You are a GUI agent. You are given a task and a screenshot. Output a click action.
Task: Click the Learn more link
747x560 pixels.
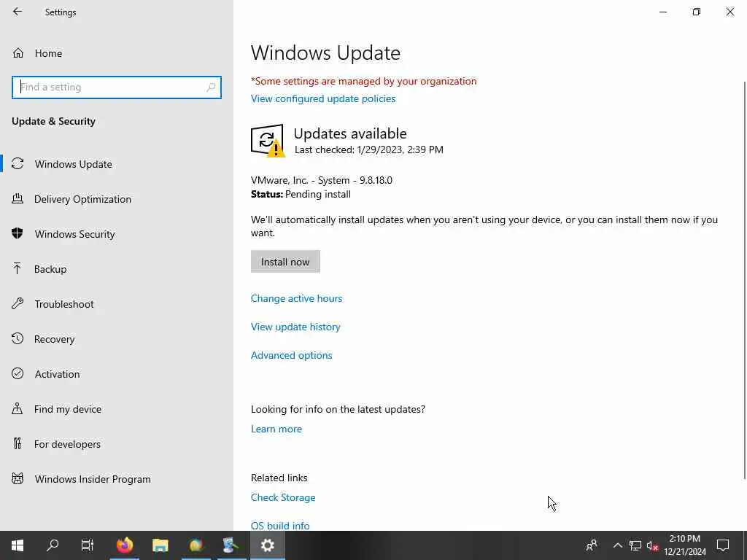point(276,429)
